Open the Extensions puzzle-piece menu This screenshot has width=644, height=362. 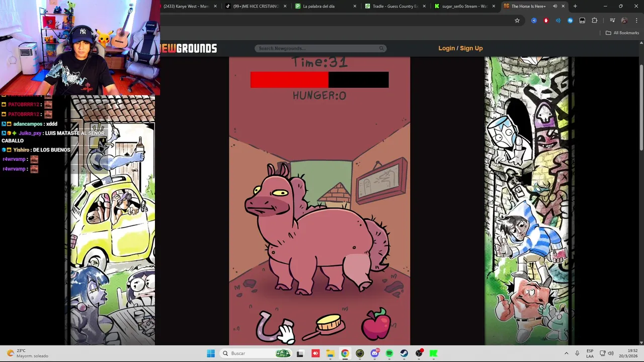coord(594,21)
